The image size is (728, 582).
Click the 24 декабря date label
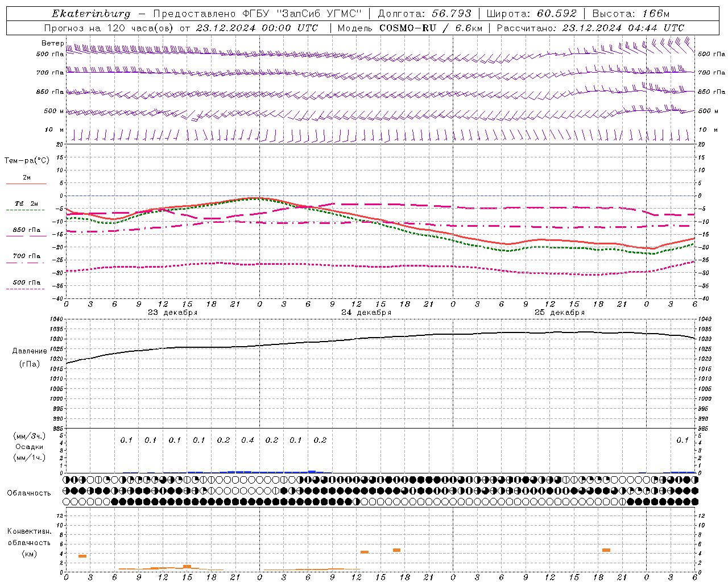(x=366, y=313)
